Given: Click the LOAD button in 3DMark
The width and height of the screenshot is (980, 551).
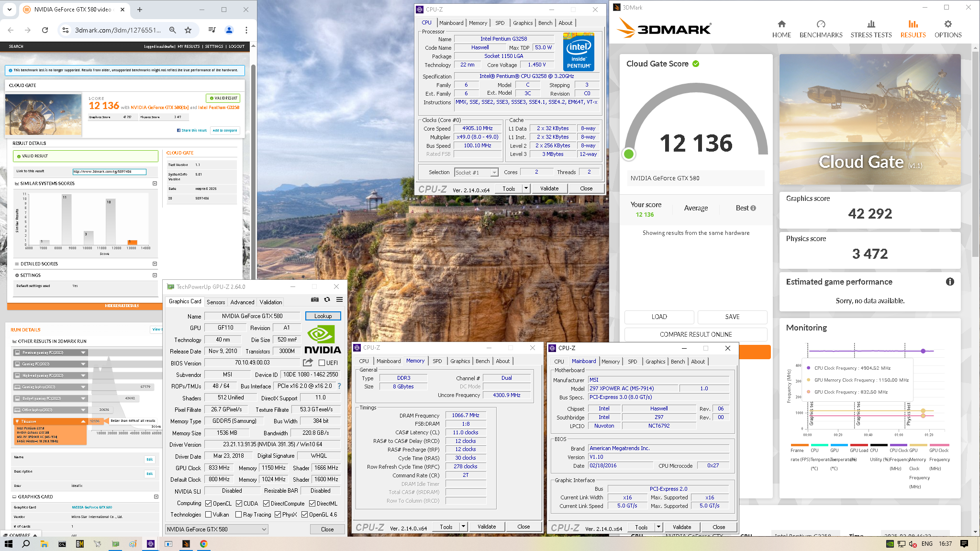Looking at the screenshot, I should [x=659, y=317].
